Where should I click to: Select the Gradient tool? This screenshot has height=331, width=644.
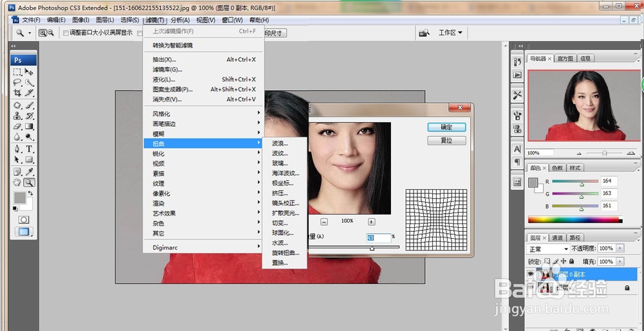point(29,126)
